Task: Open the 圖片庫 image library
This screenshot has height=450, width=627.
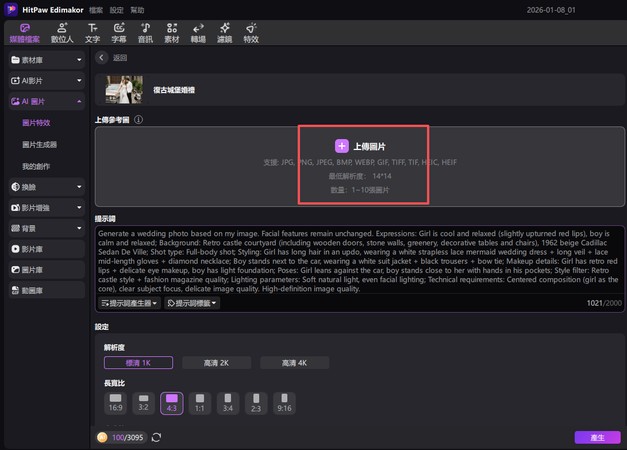Action: coord(47,270)
